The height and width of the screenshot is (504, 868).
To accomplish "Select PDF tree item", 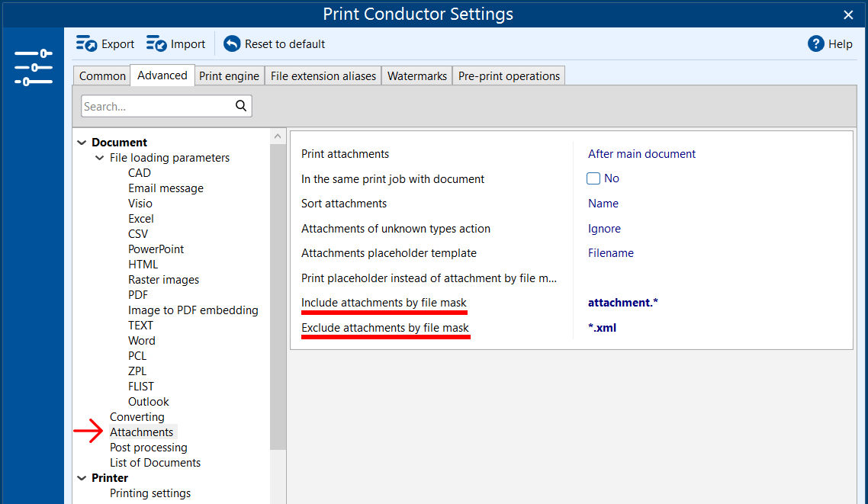I will click(x=138, y=295).
